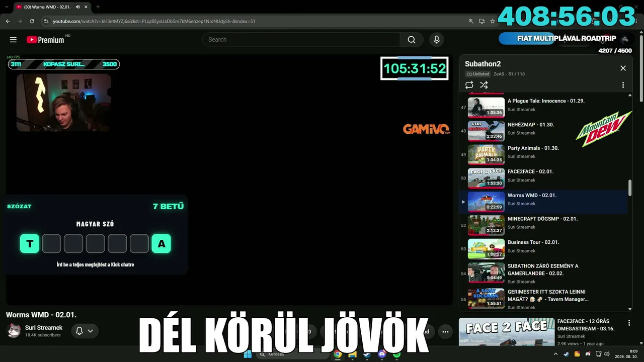Click the MINECRAFT DÖGSMP thumbnail
Screen dimensions: 644x362
click(486, 225)
